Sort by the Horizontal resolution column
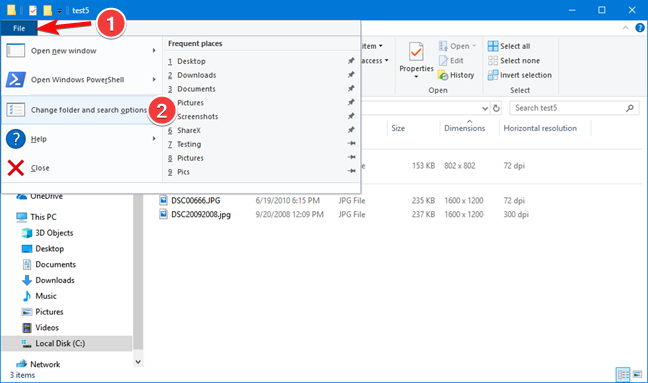Image resolution: width=648 pixels, height=383 pixels. (540, 128)
